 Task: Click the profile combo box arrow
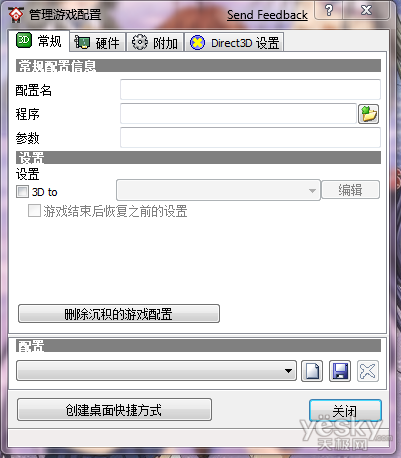click(x=288, y=371)
